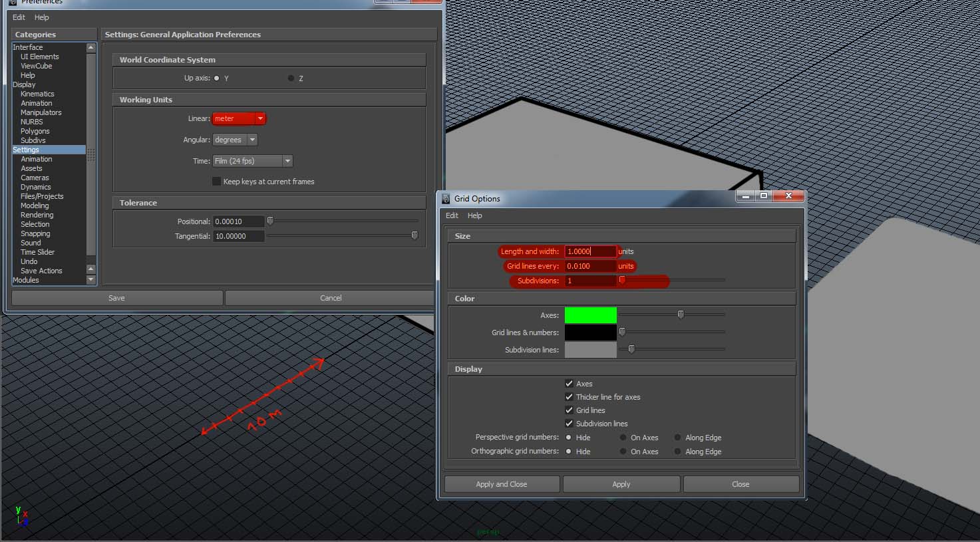The width and height of the screenshot is (980, 542).
Task: Select Z as the world up axis
Action: (x=291, y=78)
